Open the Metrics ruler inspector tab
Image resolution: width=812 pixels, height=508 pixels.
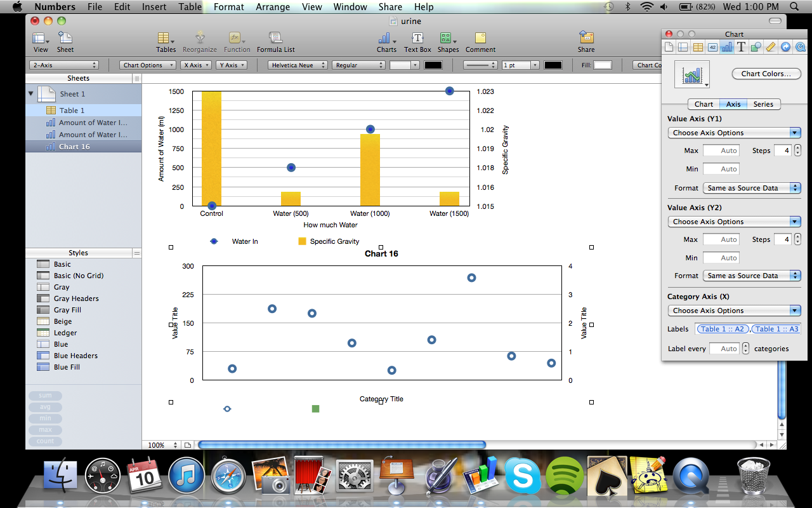(x=771, y=46)
